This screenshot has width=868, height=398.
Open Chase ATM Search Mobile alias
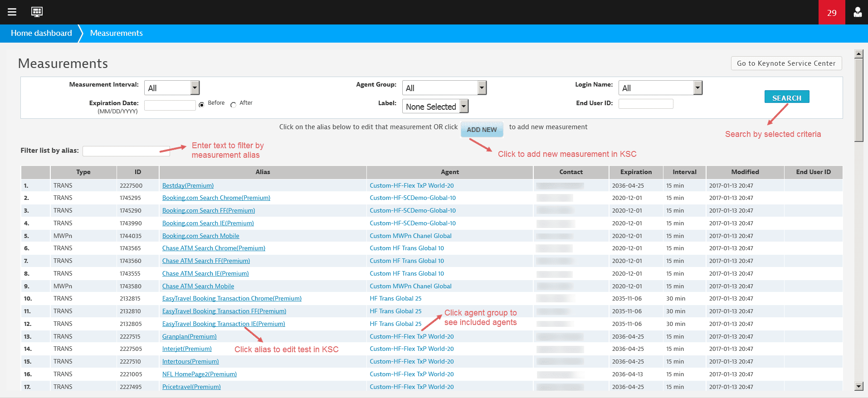click(x=198, y=286)
